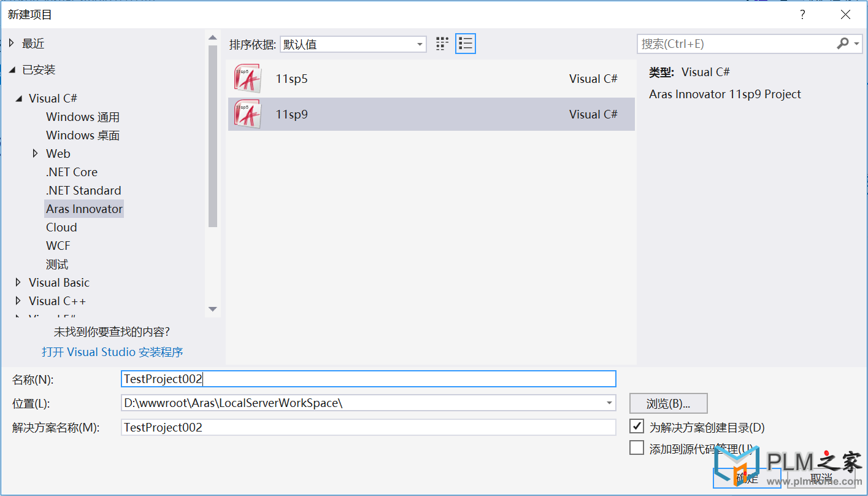
Task: Select Aras Innovator category
Action: pos(84,209)
